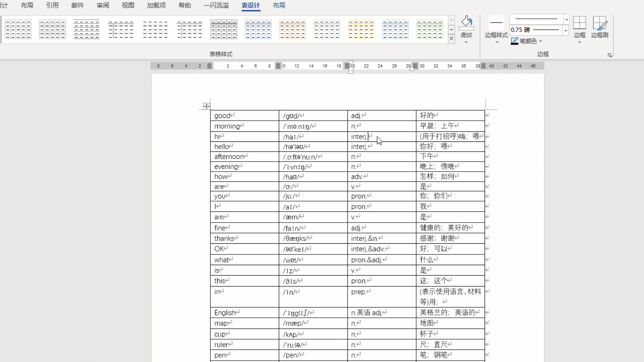
Task: Activate the 边框刷 border painter tool
Action: (x=600, y=27)
